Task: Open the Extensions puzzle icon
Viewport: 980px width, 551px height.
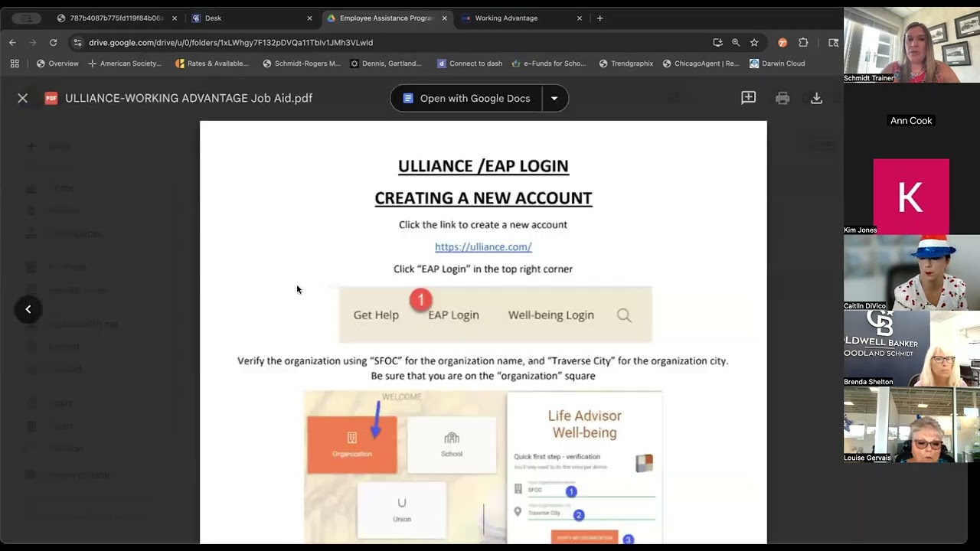Action: (803, 42)
